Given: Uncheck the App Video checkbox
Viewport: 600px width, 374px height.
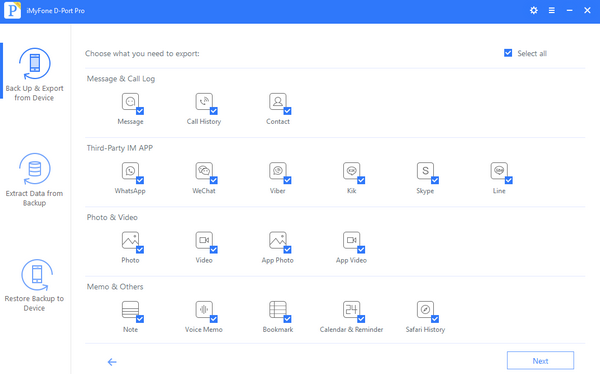Looking at the screenshot, I should tap(361, 250).
